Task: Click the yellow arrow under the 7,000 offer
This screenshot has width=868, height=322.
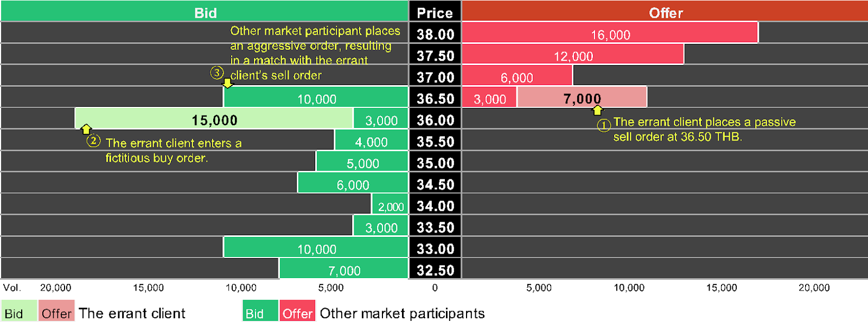Action: [x=597, y=111]
